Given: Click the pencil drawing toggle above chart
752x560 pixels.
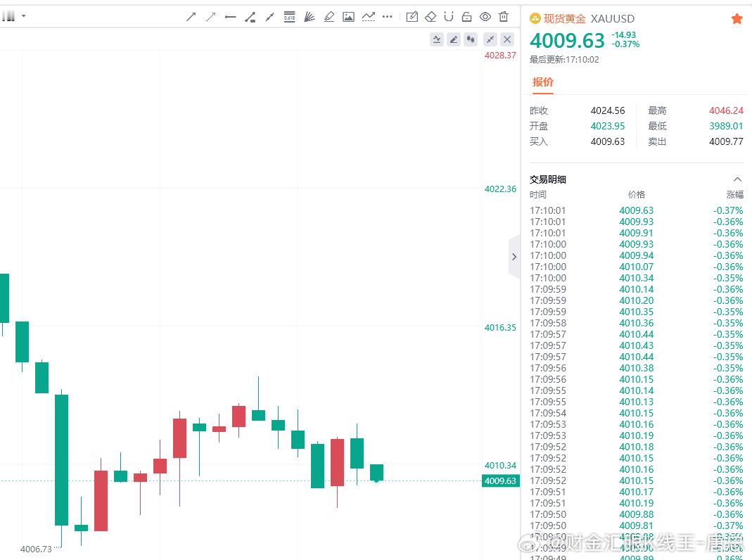Looking at the screenshot, I should 454,39.
